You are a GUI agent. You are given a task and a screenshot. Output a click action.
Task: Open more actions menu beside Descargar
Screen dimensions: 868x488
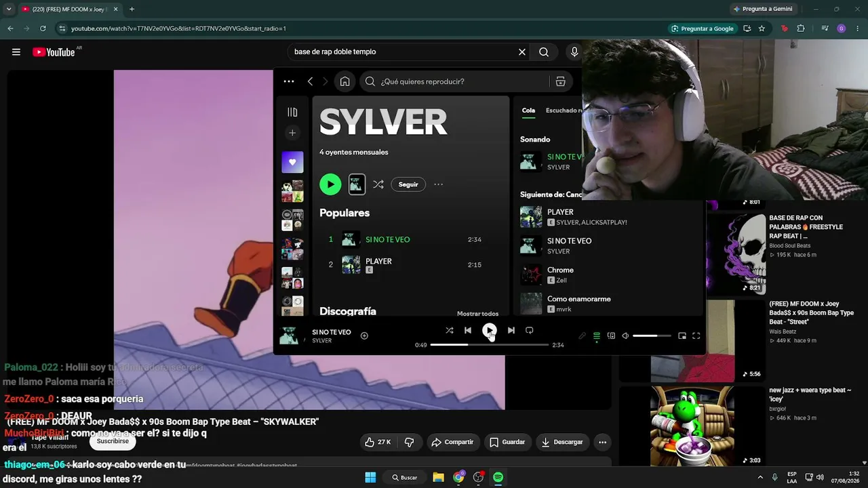coord(602,442)
